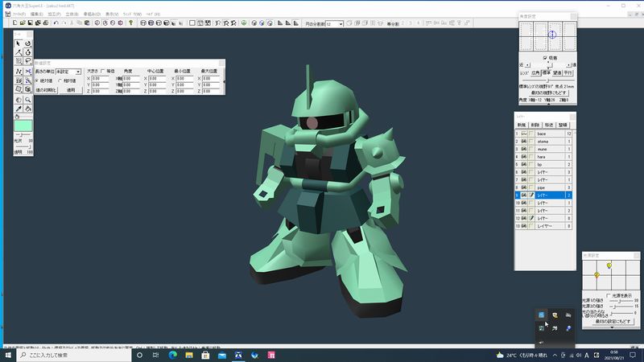The image size is (644, 362).
Task: Collapse the angle settings panel arrow
Action: click(548, 105)
